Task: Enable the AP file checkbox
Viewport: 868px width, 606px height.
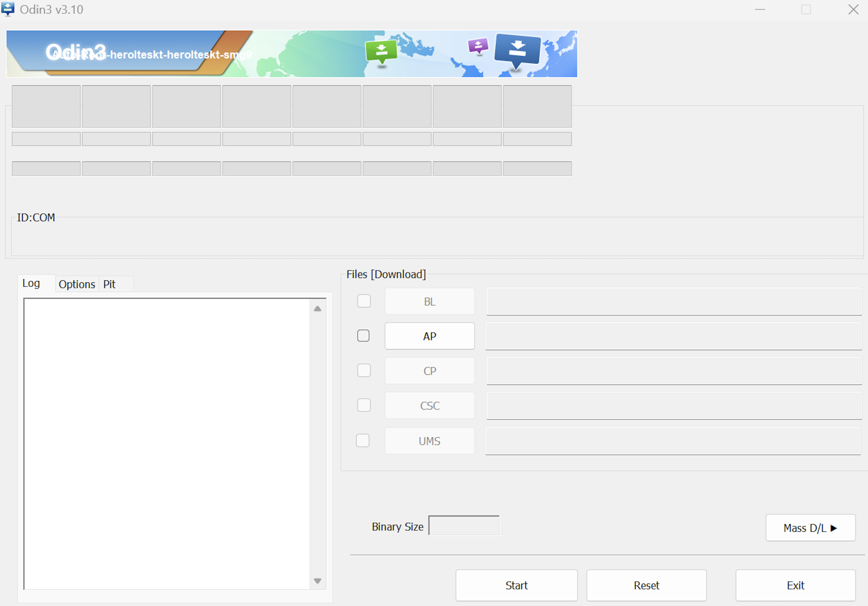Action: pyautogui.click(x=363, y=336)
